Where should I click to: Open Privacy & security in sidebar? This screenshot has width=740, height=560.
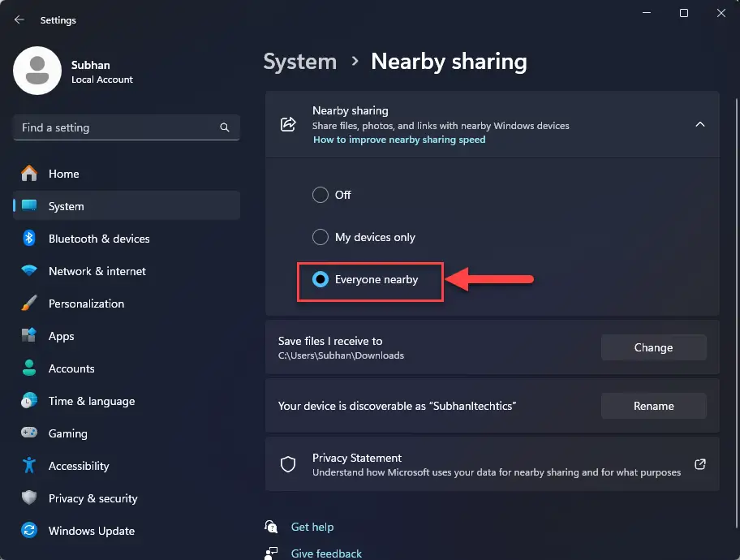click(x=92, y=498)
